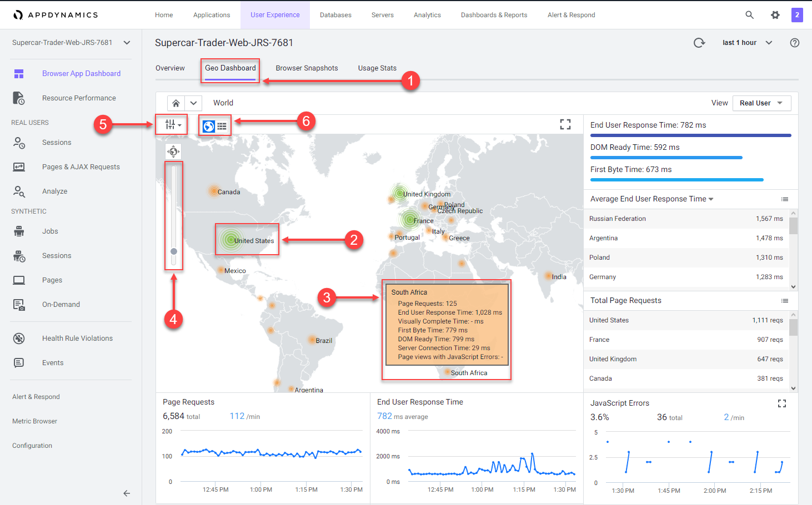Screen dimensions: 812x505
Task: Open the Home menu
Action: click(164, 15)
